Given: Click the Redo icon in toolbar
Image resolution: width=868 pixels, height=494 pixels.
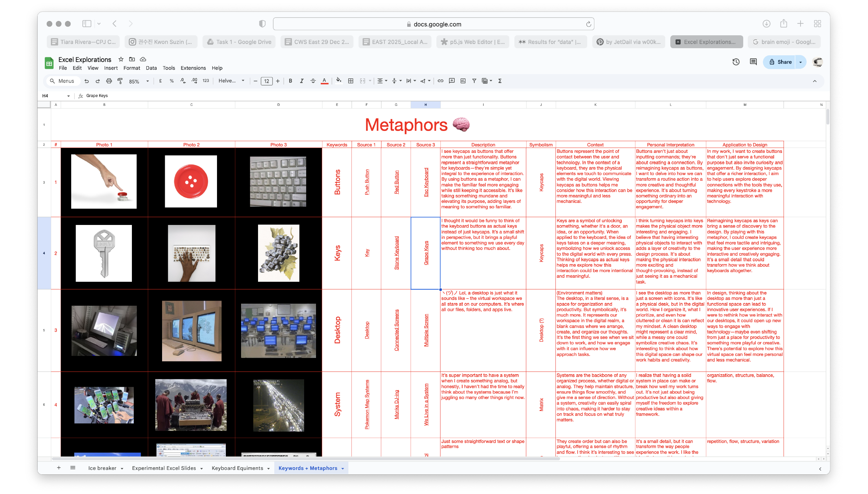Looking at the screenshot, I should click(98, 81).
